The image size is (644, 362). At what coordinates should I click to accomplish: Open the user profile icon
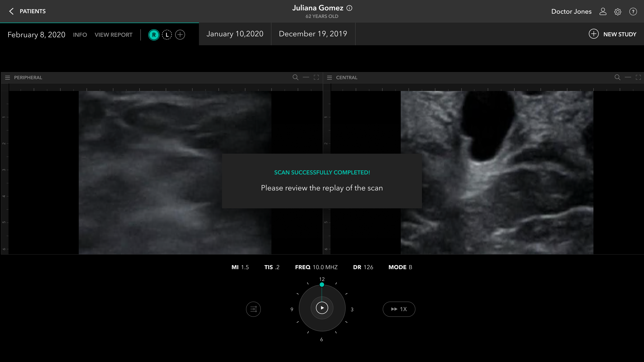pyautogui.click(x=603, y=12)
